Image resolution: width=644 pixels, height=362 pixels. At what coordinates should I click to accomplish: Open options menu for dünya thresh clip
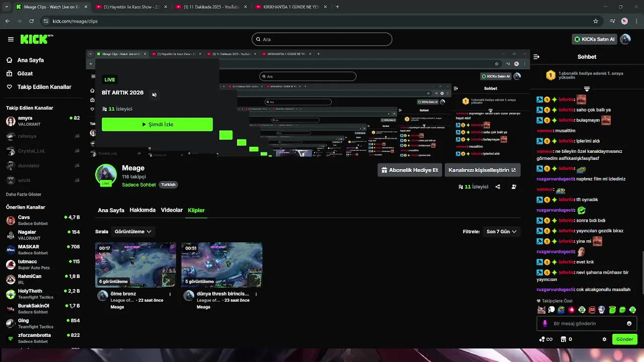pos(256,294)
